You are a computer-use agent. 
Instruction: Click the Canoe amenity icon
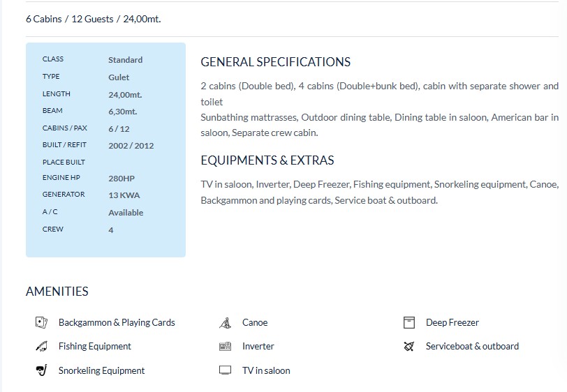[x=225, y=322]
